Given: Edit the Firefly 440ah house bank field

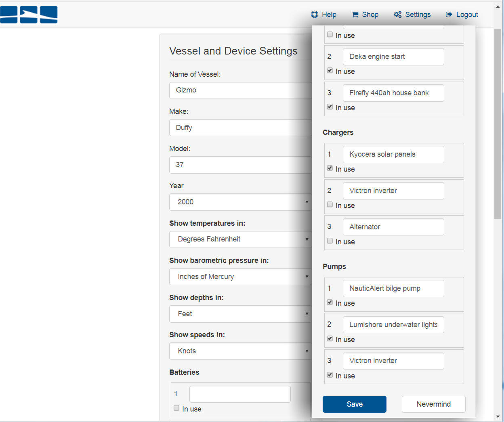Looking at the screenshot, I should pos(393,93).
